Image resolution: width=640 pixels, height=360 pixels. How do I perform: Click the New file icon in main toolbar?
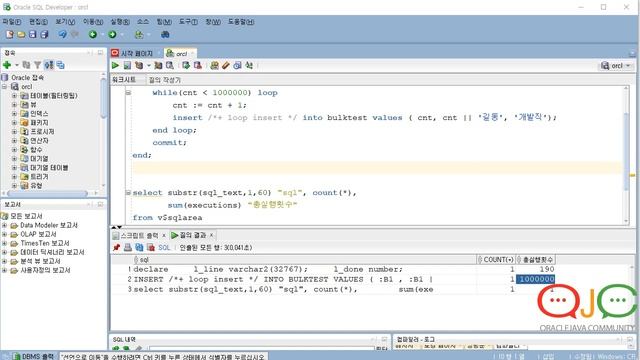pos(9,35)
